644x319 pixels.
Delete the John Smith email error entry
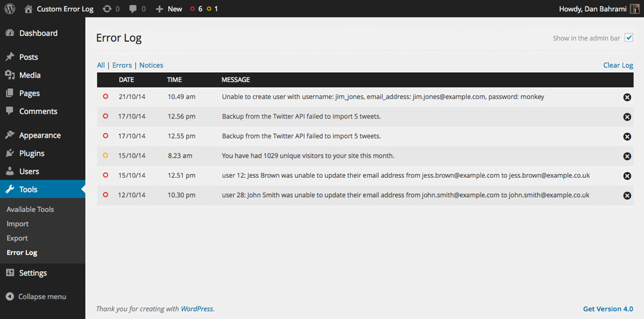(x=627, y=195)
